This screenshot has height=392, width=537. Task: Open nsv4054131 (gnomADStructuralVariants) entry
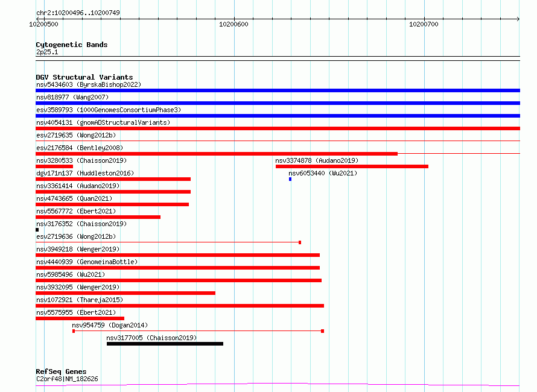pos(103,122)
